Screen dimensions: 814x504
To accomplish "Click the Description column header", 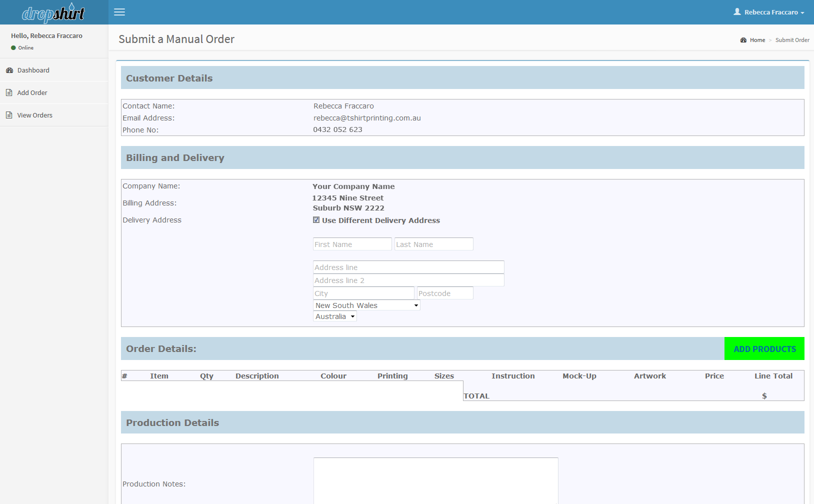I will coord(257,376).
